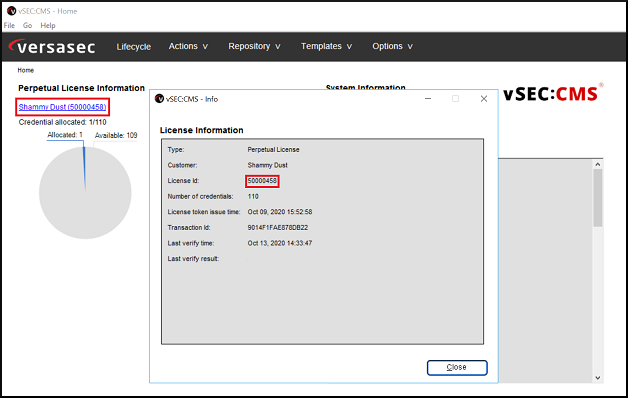The image size is (628, 398).
Task: Click the vertical scrollbar thumb in the system panel
Action: (598, 198)
